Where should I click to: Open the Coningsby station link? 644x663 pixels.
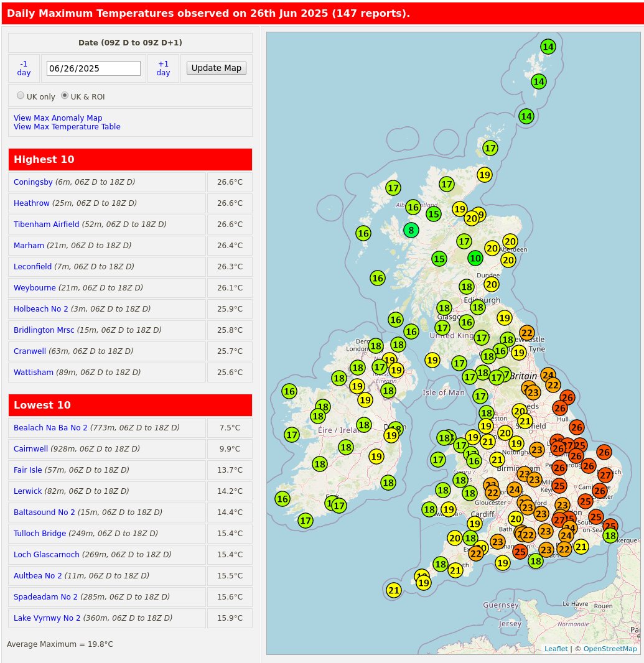coord(33,182)
